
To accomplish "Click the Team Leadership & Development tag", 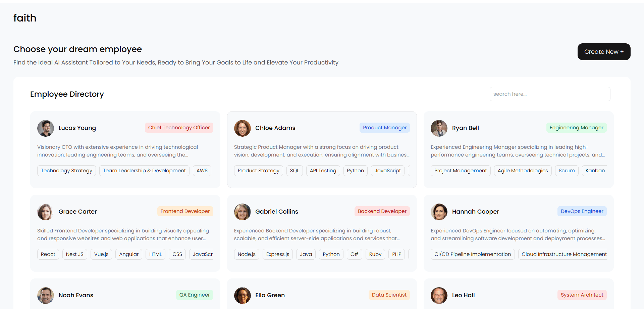I will click(x=144, y=171).
